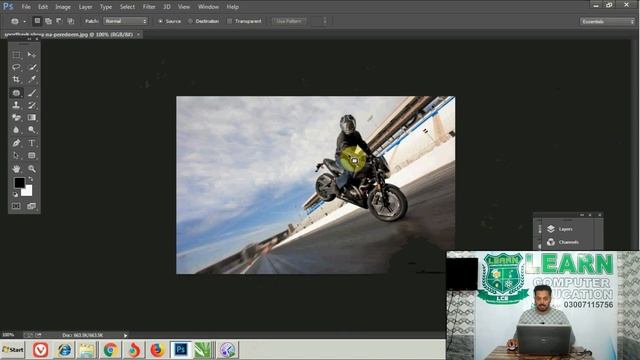Viewport: 640px width, 360px height.
Task: Select the Crop tool
Action: (x=16, y=80)
